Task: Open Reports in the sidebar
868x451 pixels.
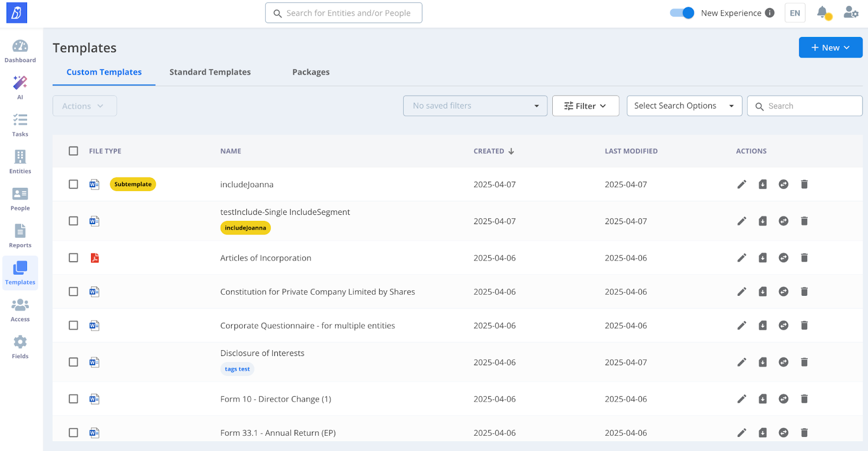Action: click(x=20, y=236)
